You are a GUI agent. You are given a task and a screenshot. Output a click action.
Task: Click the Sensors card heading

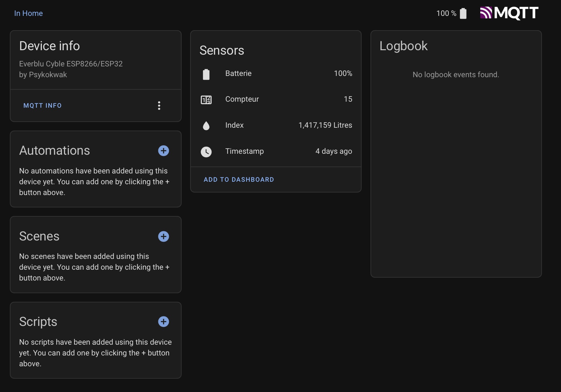(222, 51)
